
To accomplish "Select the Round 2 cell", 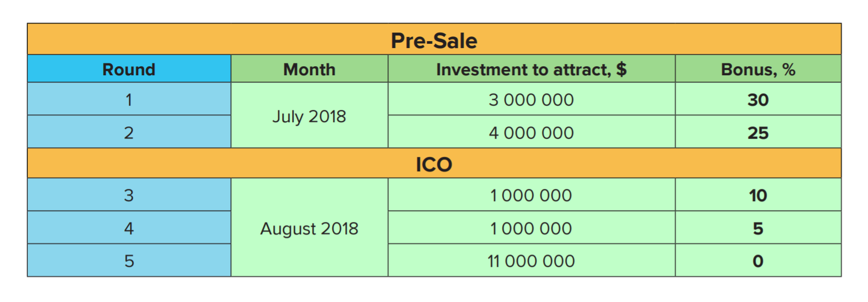I will 129,132.
